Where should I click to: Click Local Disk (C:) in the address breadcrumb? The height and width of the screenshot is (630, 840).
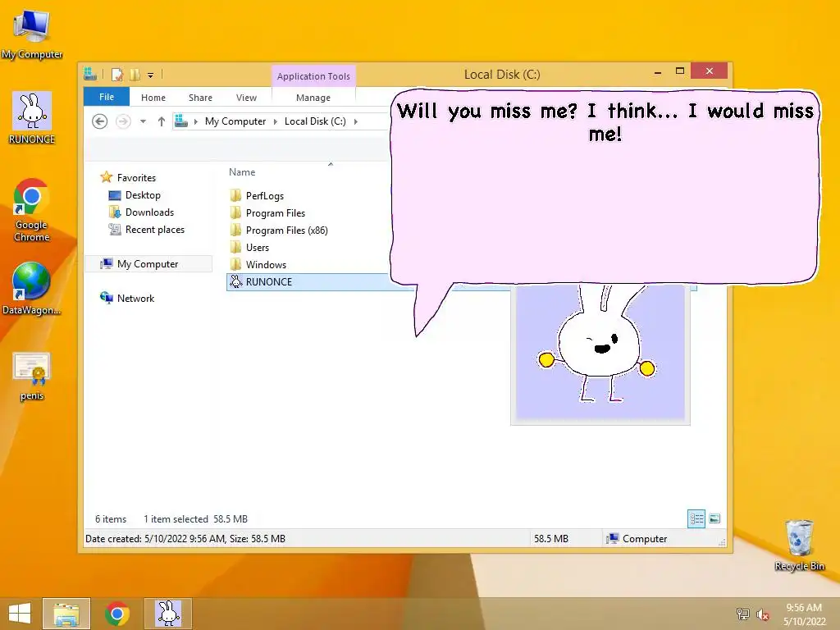point(315,121)
